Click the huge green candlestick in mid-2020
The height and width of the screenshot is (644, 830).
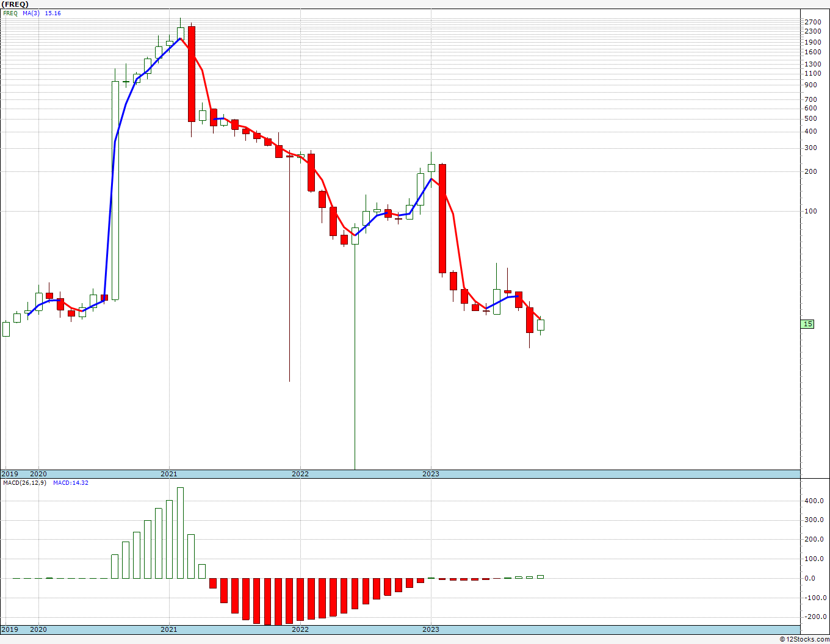[x=115, y=190]
